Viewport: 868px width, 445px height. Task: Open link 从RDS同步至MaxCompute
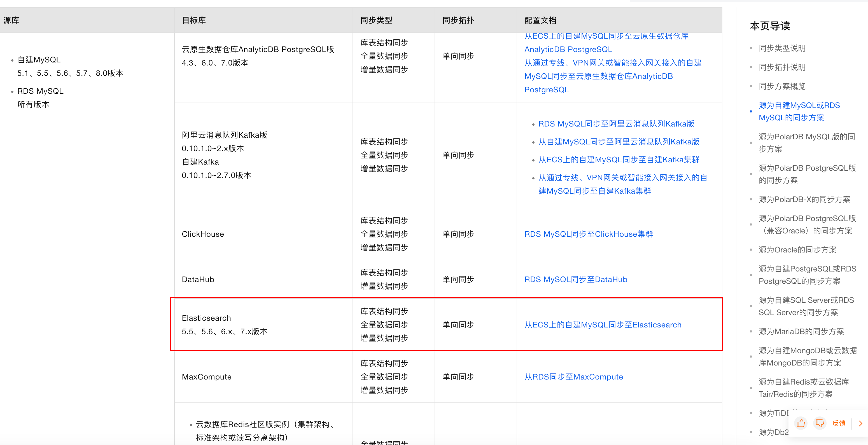pyautogui.click(x=574, y=377)
